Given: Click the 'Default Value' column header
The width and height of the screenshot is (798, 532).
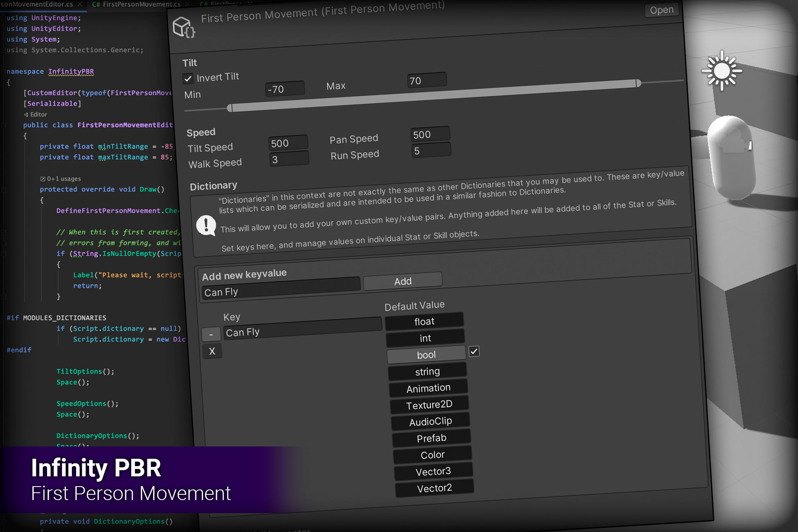Looking at the screenshot, I should 414,306.
